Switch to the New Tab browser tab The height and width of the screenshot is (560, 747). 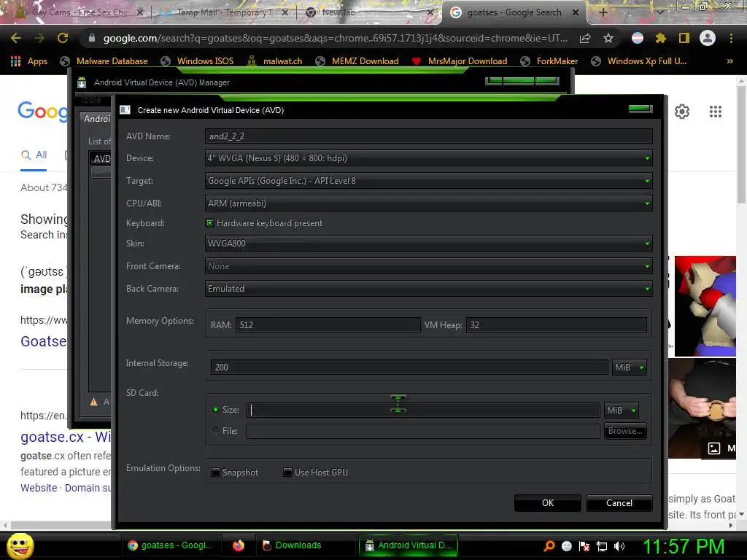coord(369,12)
